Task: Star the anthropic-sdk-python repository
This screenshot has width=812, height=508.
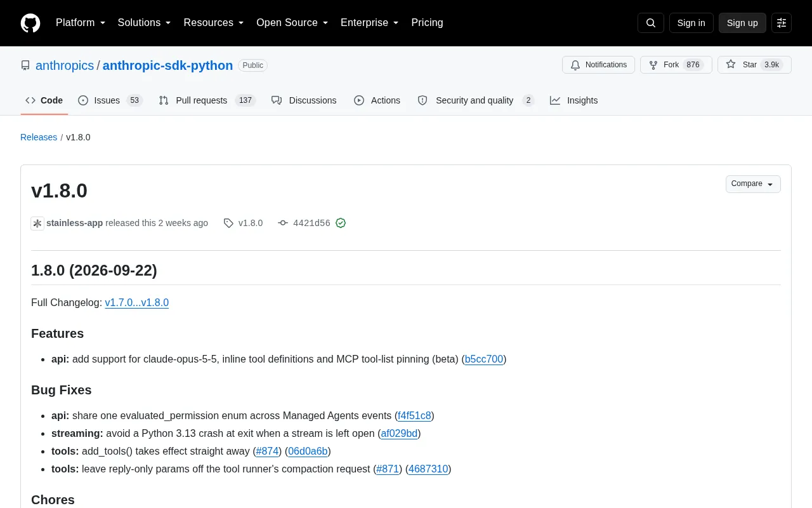Action: 754,65
